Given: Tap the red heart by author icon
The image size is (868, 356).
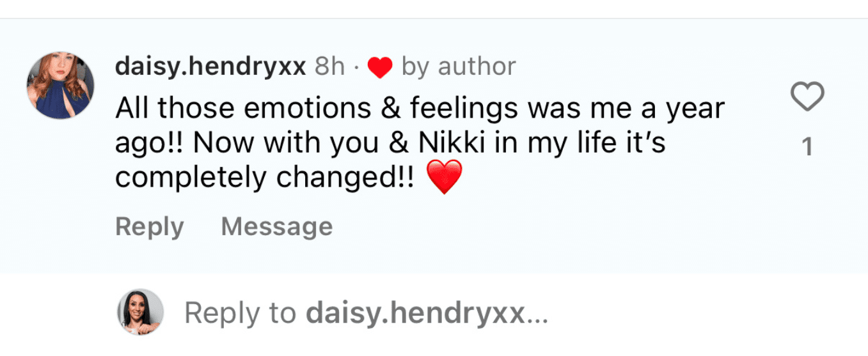Looking at the screenshot, I should click(380, 67).
